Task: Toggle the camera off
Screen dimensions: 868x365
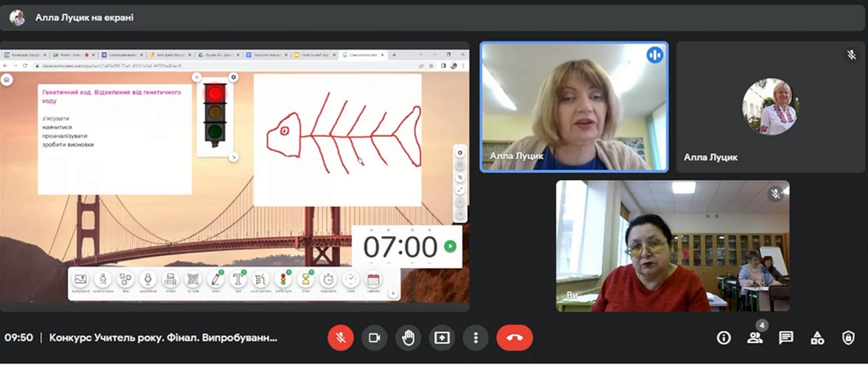Action: (x=374, y=338)
